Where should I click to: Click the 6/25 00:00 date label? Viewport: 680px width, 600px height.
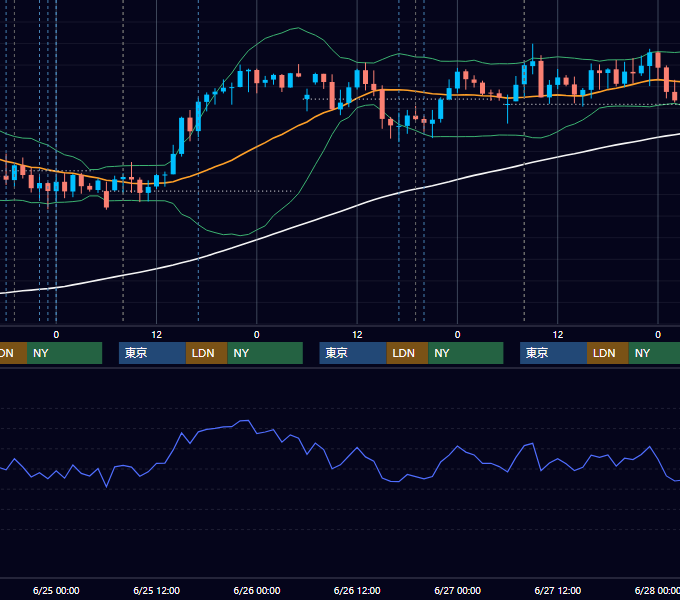coord(56,590)
